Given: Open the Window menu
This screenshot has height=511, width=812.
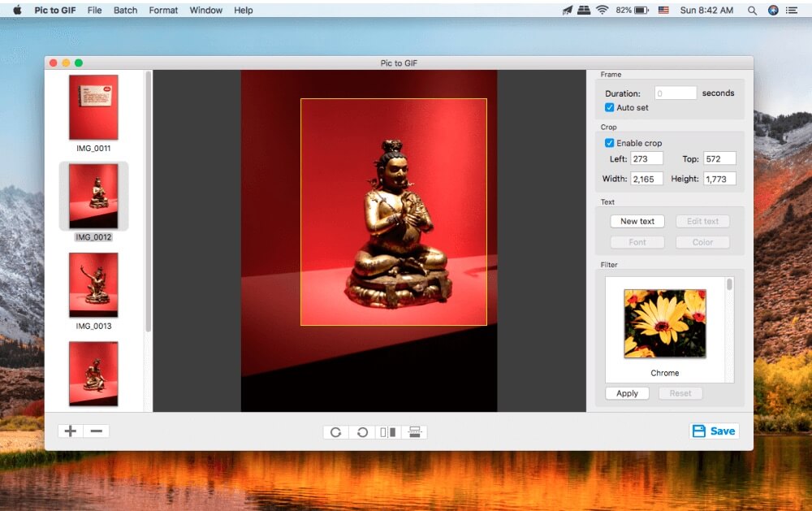Looking at the screenshot, I should [x=205, y=10].
